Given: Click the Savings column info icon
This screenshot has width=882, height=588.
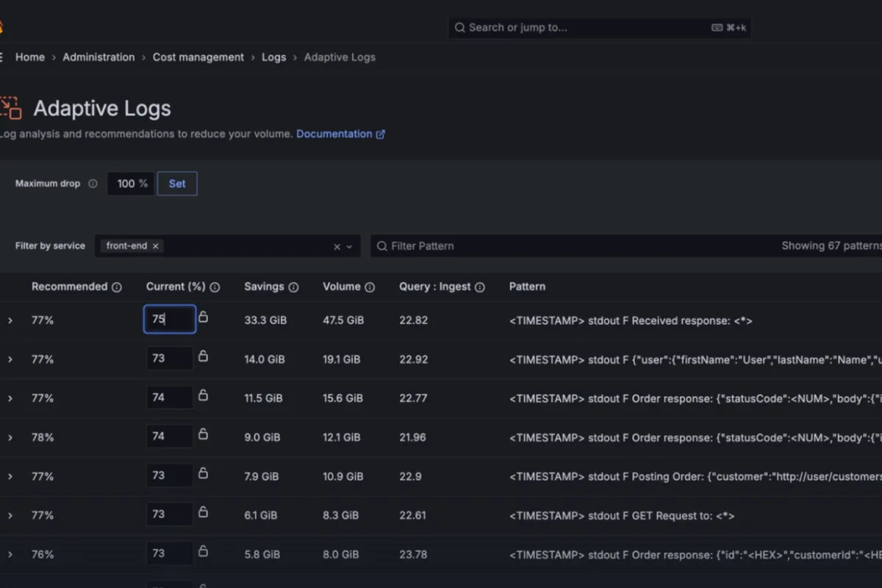Looking at the screenshot, I should click(293, 287).
